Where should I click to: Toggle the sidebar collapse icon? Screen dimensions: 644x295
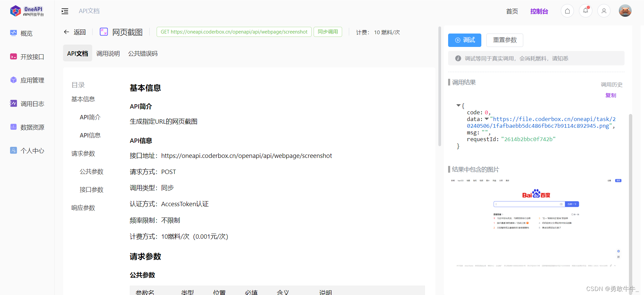point(65,11)
